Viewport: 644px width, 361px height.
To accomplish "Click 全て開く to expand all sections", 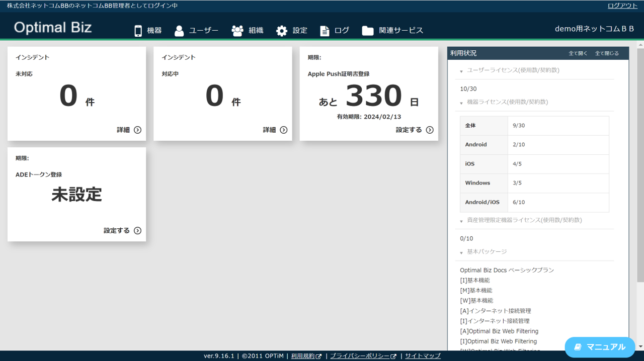I will 578,53.
